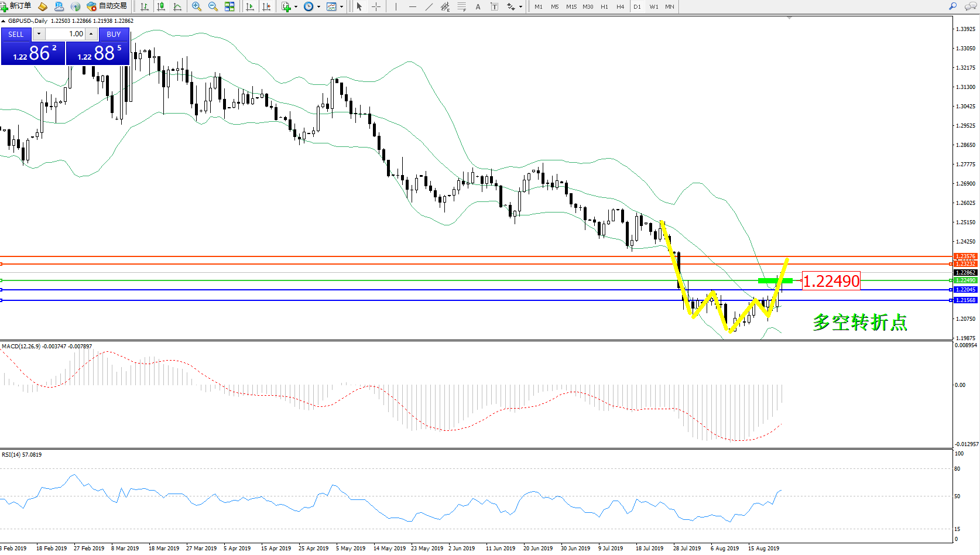Screen dimensions: 980x555
Task: Click the 1.00 lot volume field
Action: click(x=66, y=34)
